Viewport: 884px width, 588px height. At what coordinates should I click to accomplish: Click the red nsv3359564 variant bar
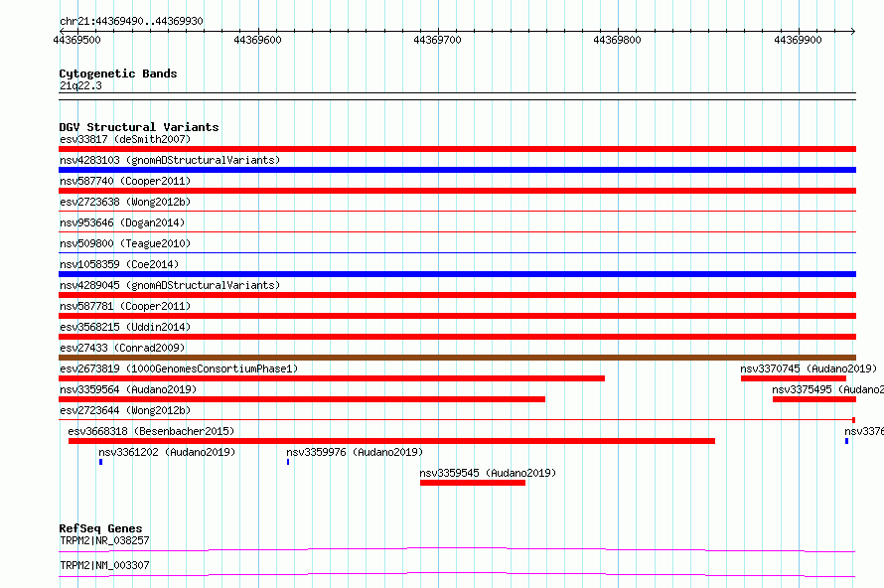302,399
